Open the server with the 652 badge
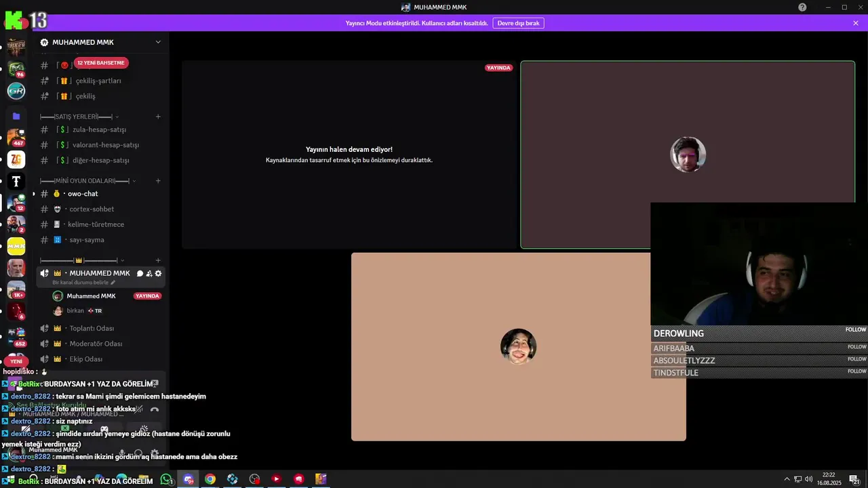 [x=16, y=337]
